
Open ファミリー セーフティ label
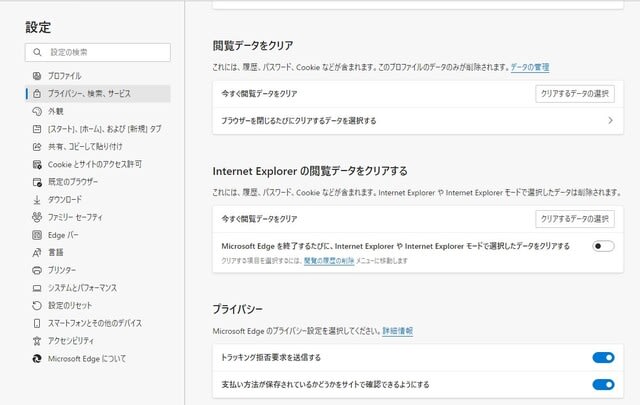pos(75,217)
